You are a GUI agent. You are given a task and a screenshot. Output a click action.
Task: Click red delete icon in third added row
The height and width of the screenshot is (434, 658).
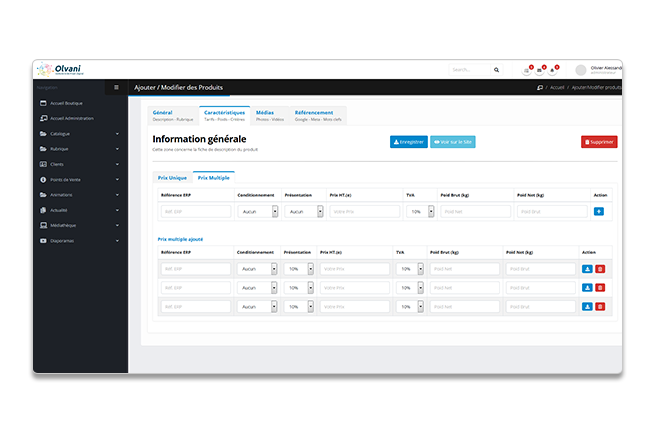pos(600,306)
